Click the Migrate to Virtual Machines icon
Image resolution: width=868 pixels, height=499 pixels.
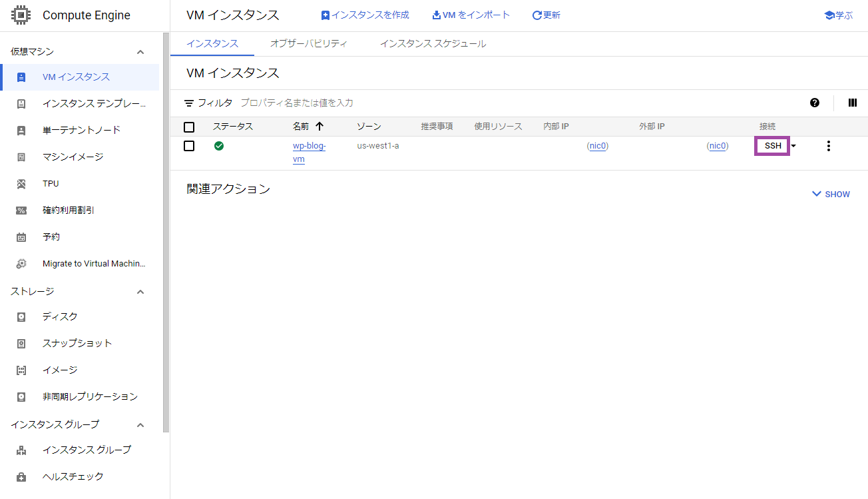21,264
